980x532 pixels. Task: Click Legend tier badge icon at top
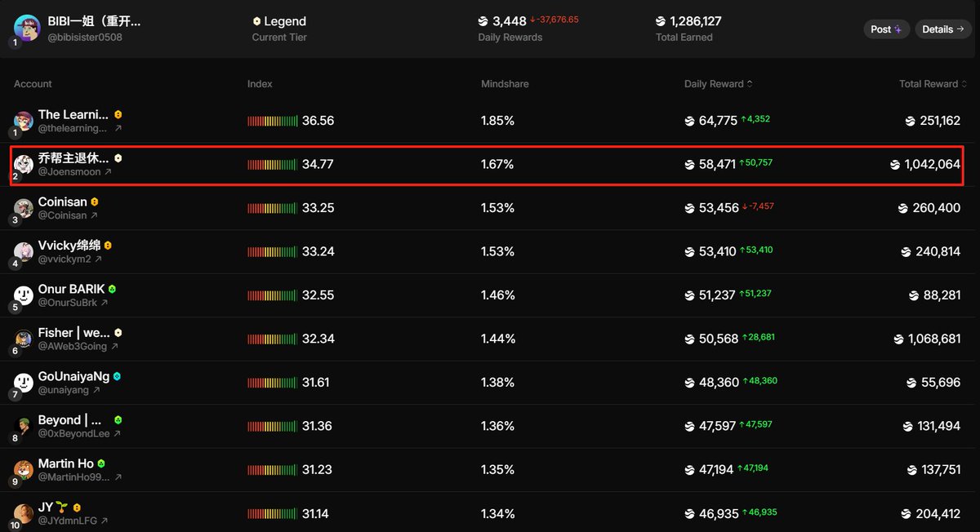(256, 21)
